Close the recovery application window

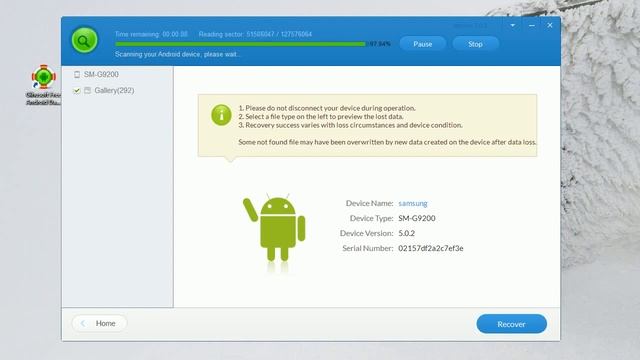click(x=550, y=25)
